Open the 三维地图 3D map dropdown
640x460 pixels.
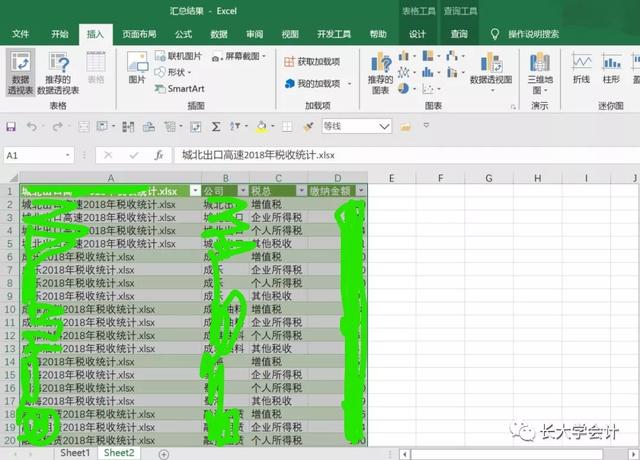[x=540, y=73]
